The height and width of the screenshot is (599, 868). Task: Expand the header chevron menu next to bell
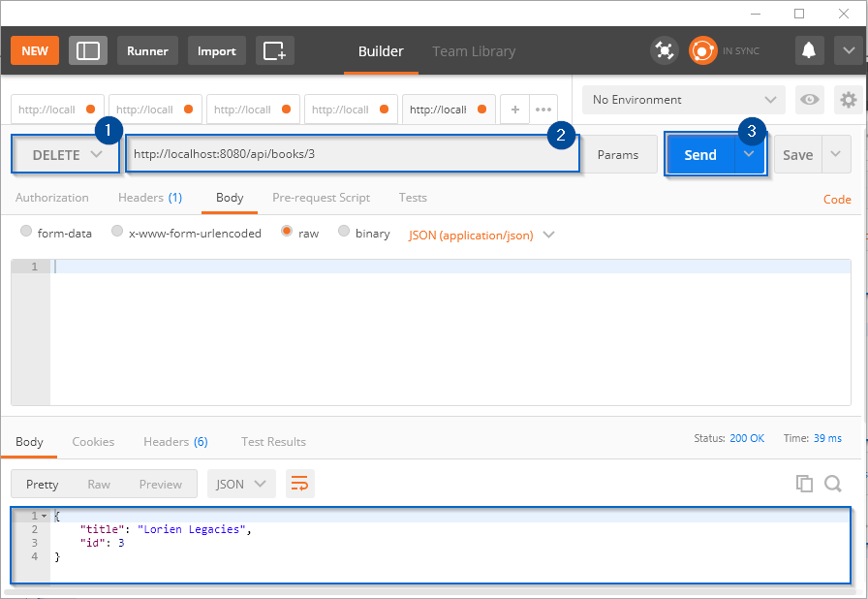point(849,51)
